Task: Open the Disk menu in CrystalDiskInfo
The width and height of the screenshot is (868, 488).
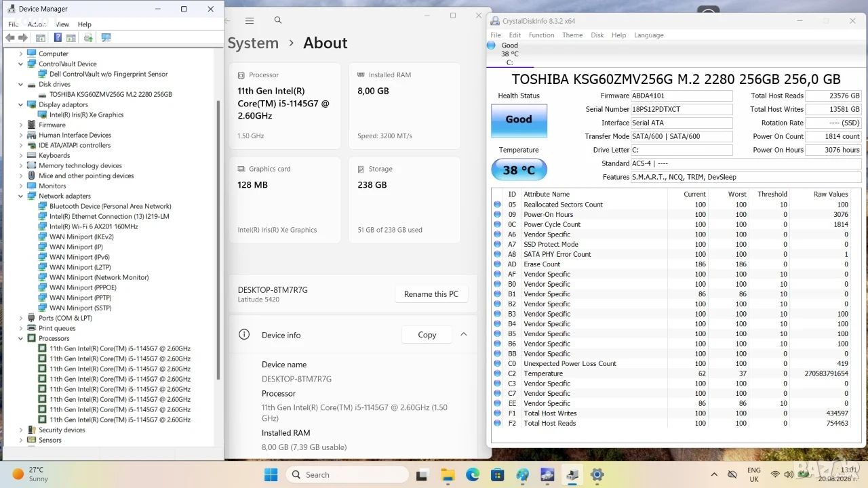Action: click(x=597, y=35)
